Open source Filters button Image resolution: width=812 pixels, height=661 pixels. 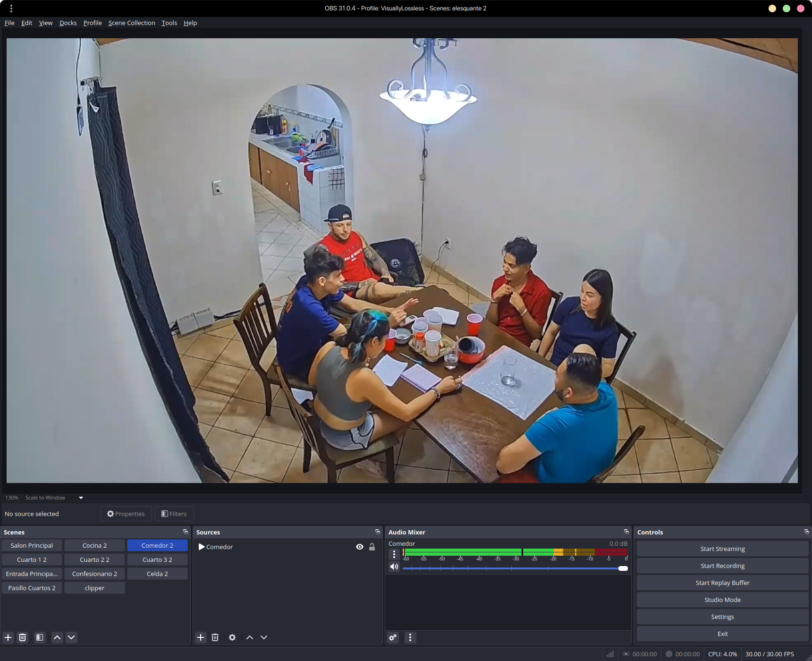pos(174,514)
